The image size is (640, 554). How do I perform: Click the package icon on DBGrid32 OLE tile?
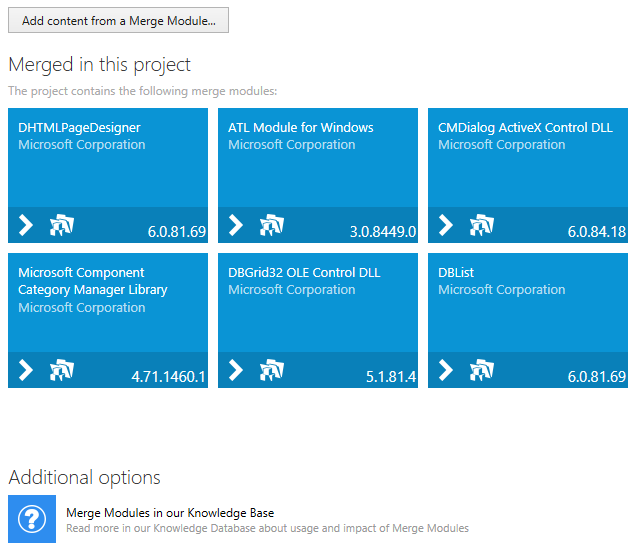272,370
